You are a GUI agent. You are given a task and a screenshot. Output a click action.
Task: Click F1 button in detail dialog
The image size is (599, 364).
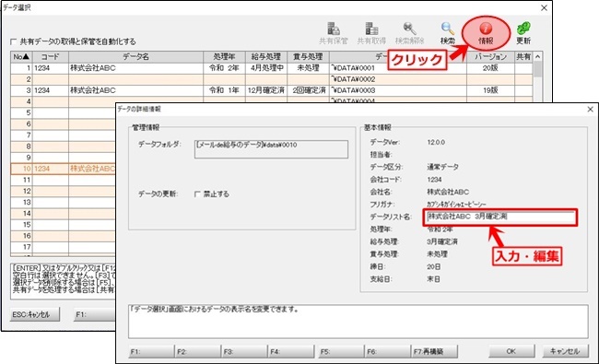(x=151, y=351)
